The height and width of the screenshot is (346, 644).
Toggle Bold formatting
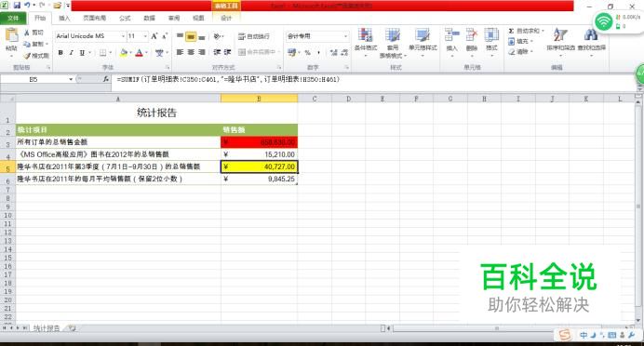[x=60, y=52]
